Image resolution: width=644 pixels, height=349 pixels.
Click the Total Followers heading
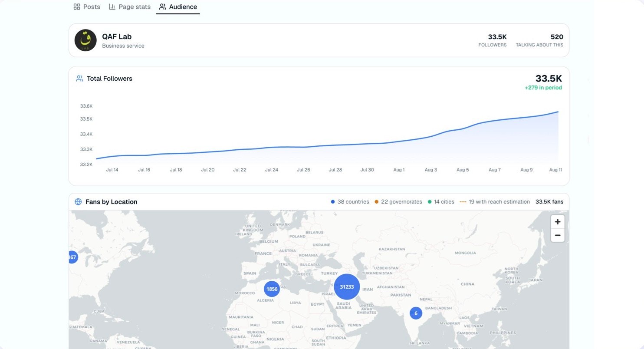pyautogui.click(x=109, y=79)
